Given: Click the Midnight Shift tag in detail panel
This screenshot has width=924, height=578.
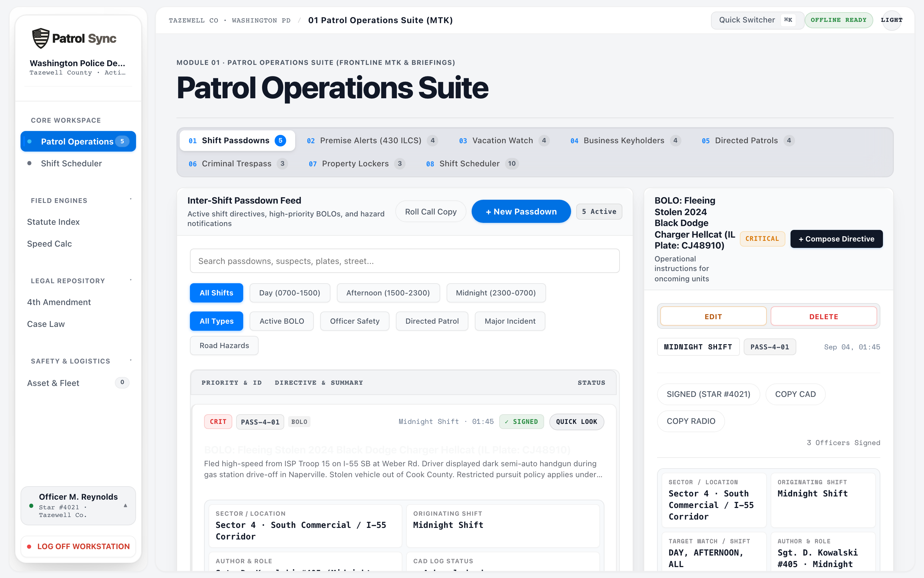Looking at the screenshot, I should (698, 347).
